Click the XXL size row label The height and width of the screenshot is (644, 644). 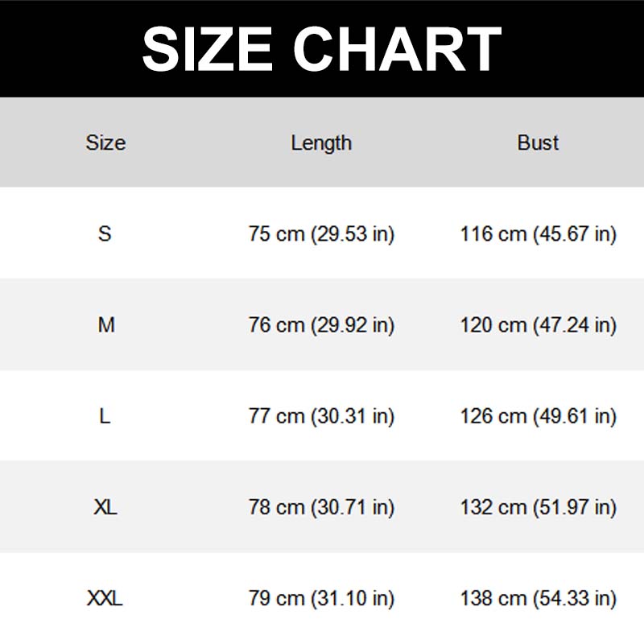(x=105, y=598)
